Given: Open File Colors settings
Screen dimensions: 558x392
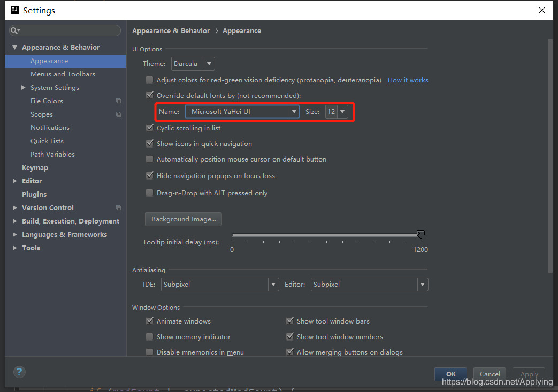Looking at the screenshot, I should (x=47, y=101).
